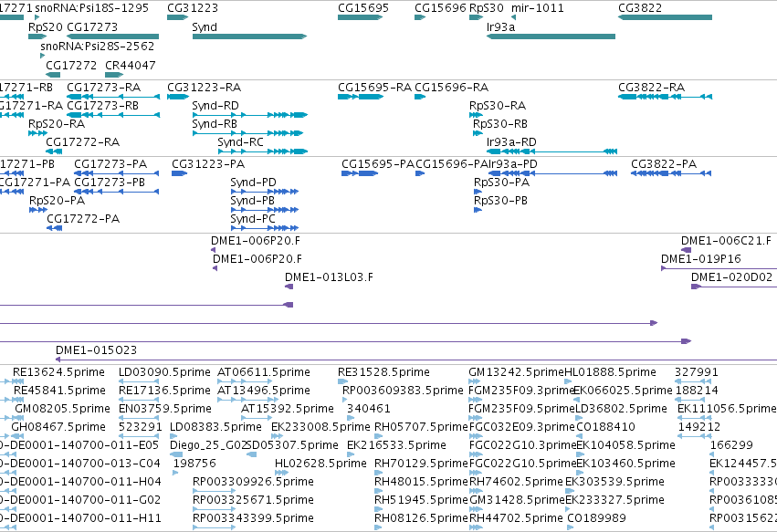This screenshot has height=532, width=777.
Task: Open transcript label CG17272-RA
Action: (83, 142)
